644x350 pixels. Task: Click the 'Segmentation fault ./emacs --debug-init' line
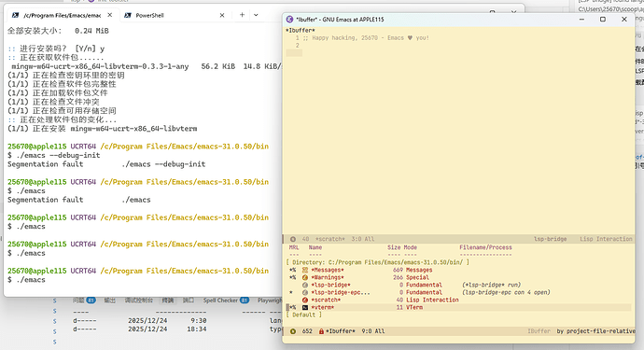click(x=106, y=164)
